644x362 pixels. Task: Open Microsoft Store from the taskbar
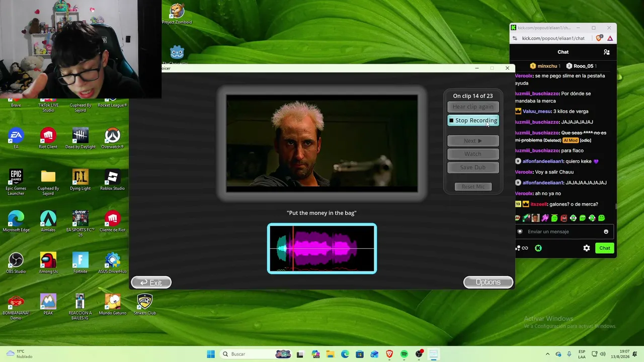pyautogui.click(x=360, y=354)
